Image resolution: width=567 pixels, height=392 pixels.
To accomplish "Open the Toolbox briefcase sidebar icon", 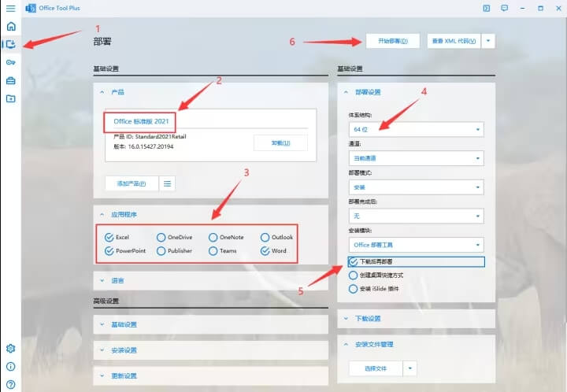I will pyautogui.click(x=11, y=80).
